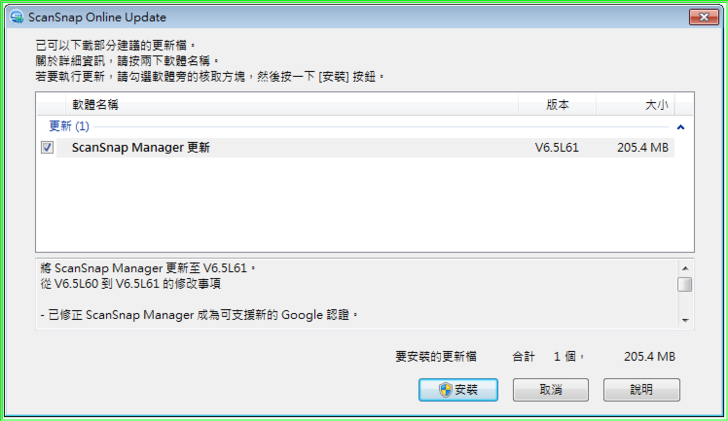Close the ScanSnap Online Update window
Image resolution: width=728 pixels, height=421 pixels.
click(x=704, y=17)
